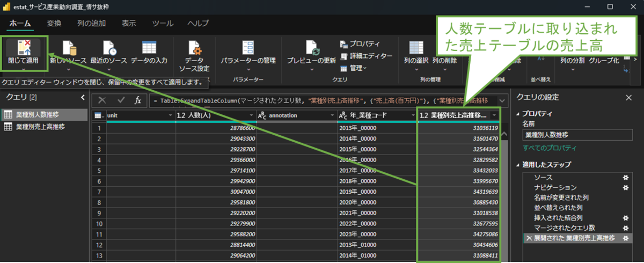Viewport: 644px width, 263px height.
Task: Click the 列の分割 button
Action: (572, 61)
